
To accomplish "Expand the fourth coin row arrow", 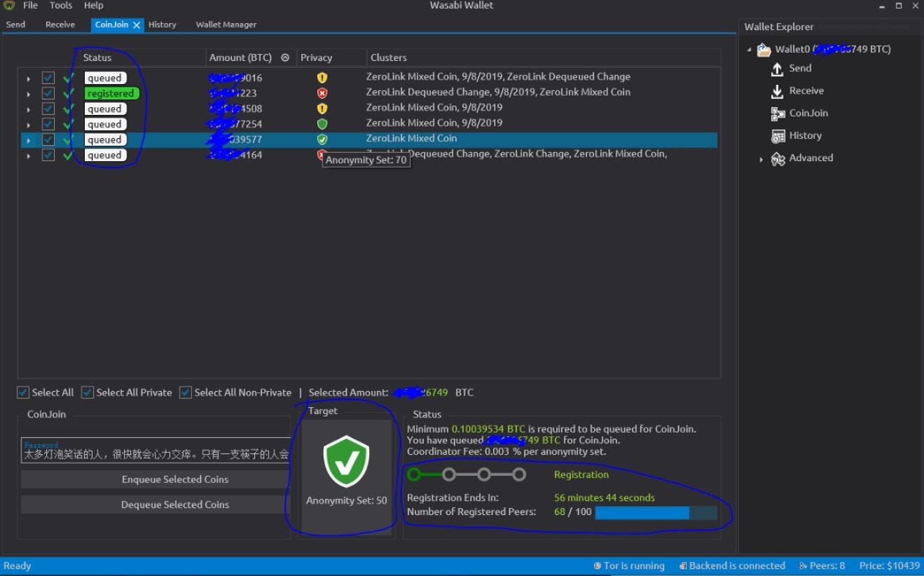I will pos(29,125).
